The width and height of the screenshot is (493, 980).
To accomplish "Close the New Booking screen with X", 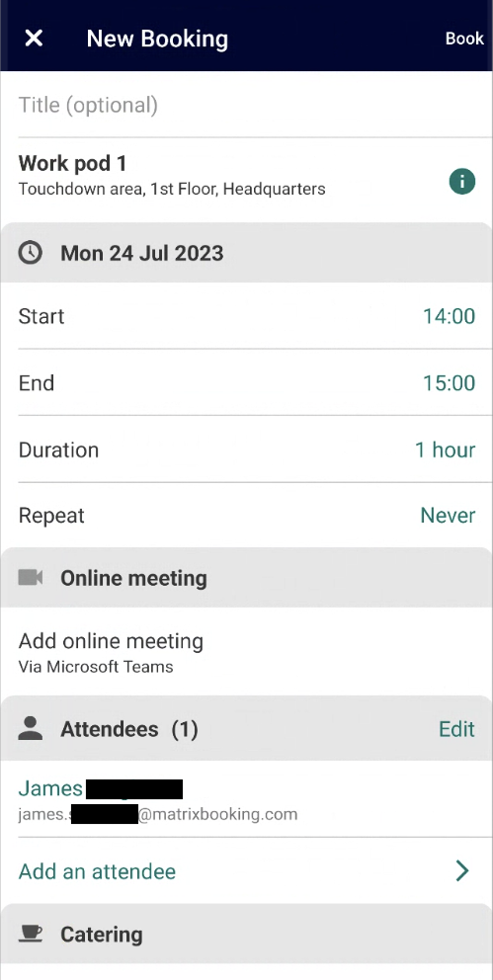I will [34, 39].
